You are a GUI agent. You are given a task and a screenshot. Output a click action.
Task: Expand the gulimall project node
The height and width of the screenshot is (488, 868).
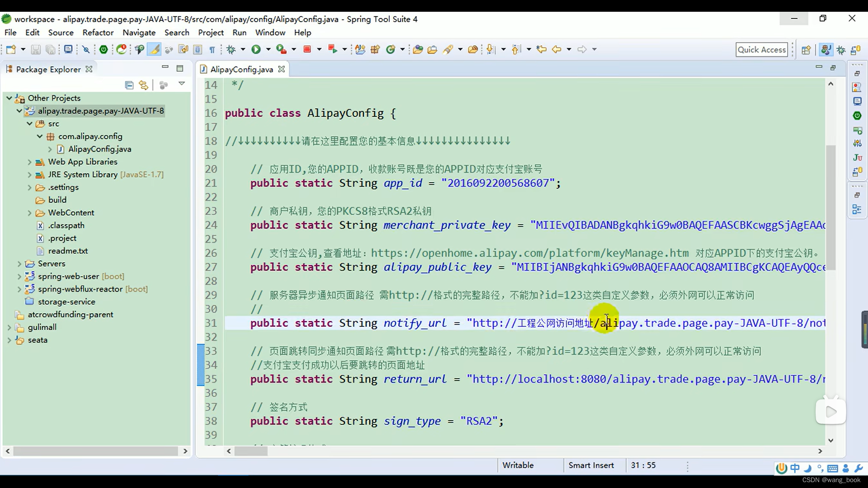(9, 327)
